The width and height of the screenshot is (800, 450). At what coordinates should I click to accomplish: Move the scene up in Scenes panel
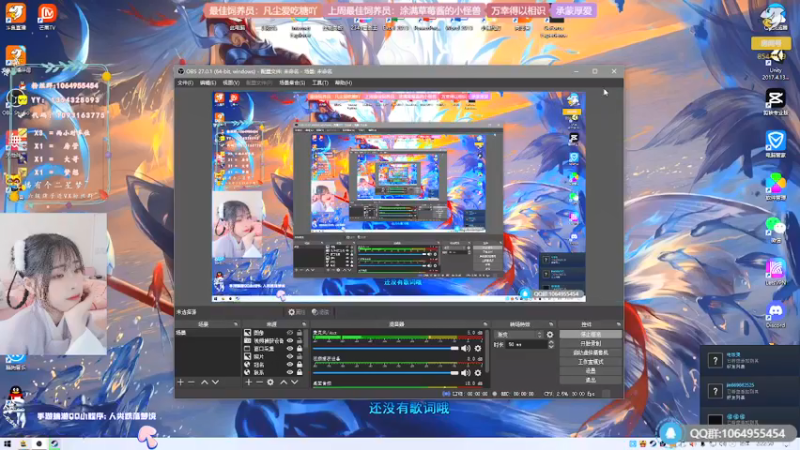point(204,382)
